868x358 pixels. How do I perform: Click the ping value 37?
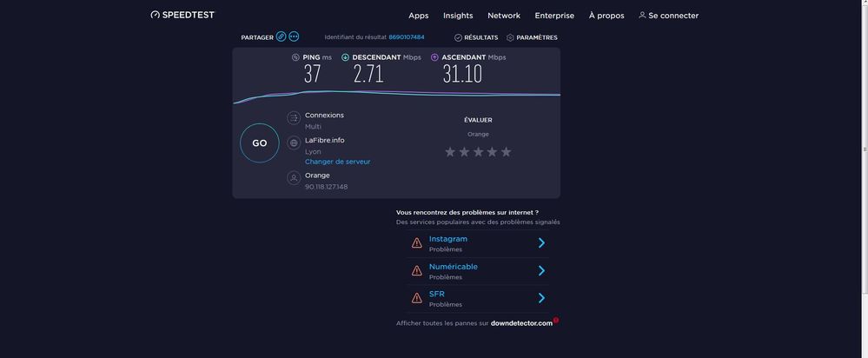coord(312,74)
